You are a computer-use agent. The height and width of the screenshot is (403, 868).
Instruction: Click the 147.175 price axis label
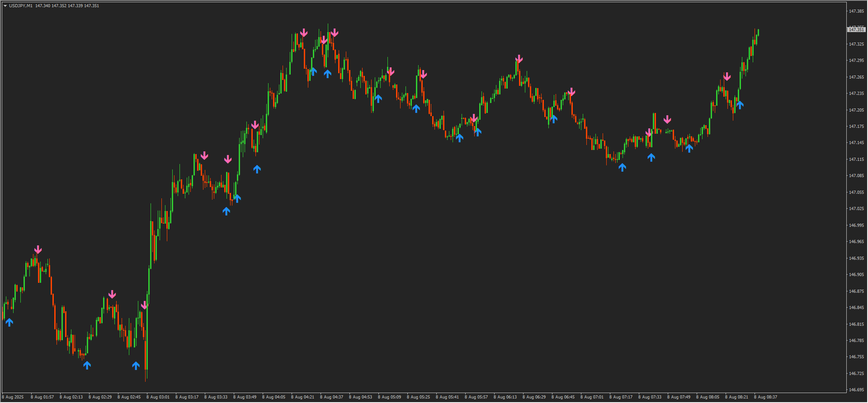856,127
